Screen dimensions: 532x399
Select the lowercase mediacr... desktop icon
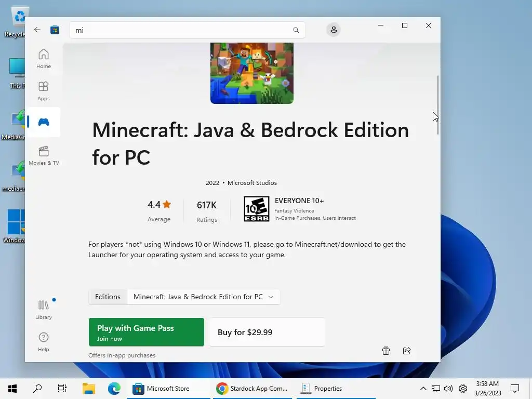(14, 177)
